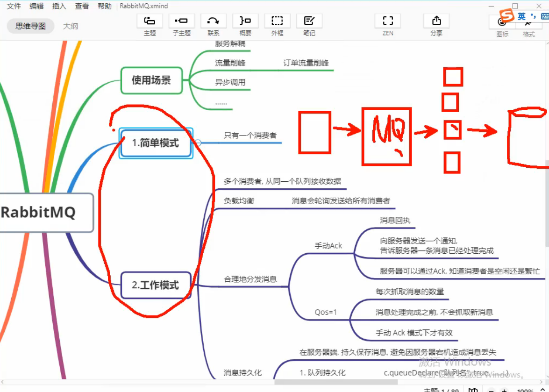Add a 子主题 (subtopic) to selection

point(181,24)
